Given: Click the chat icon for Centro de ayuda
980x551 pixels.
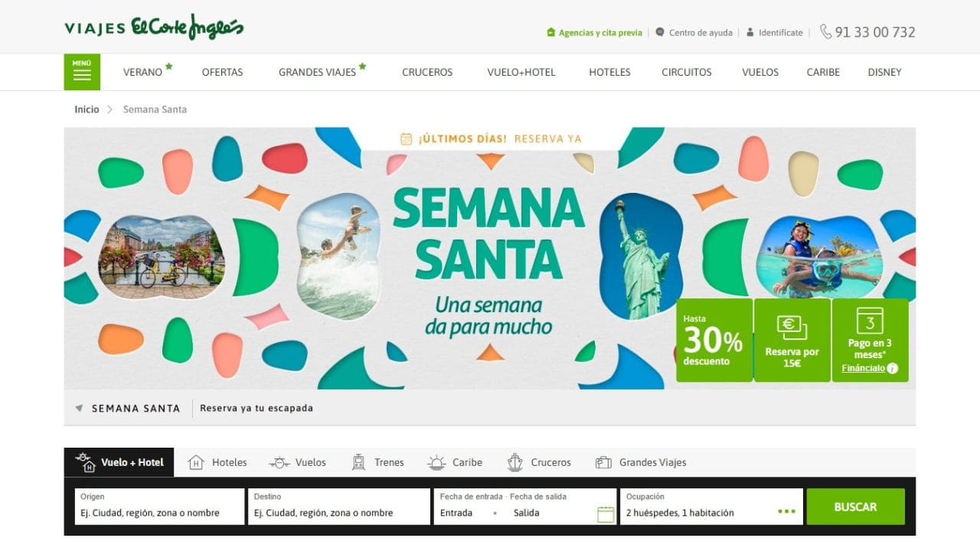Looking at the screenshot, I should [x=660, y=32].
